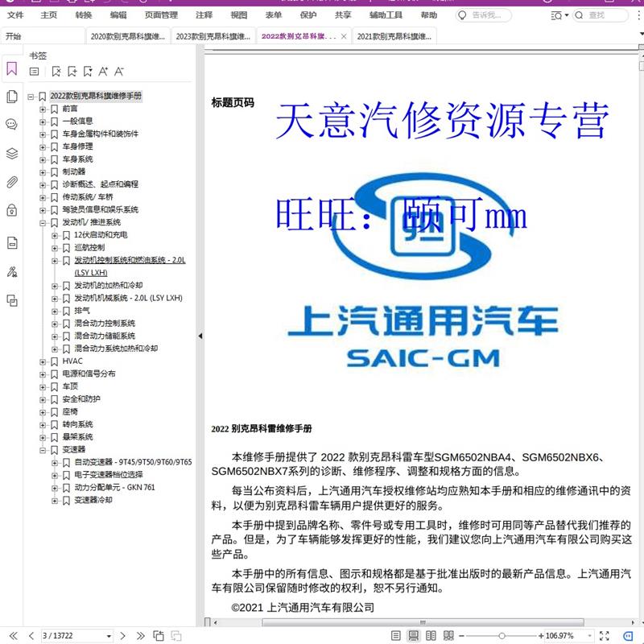The image size is (644, 644).
Task: Open the Pages thumbnail panel icon
Action: click(x=12, y=97)
